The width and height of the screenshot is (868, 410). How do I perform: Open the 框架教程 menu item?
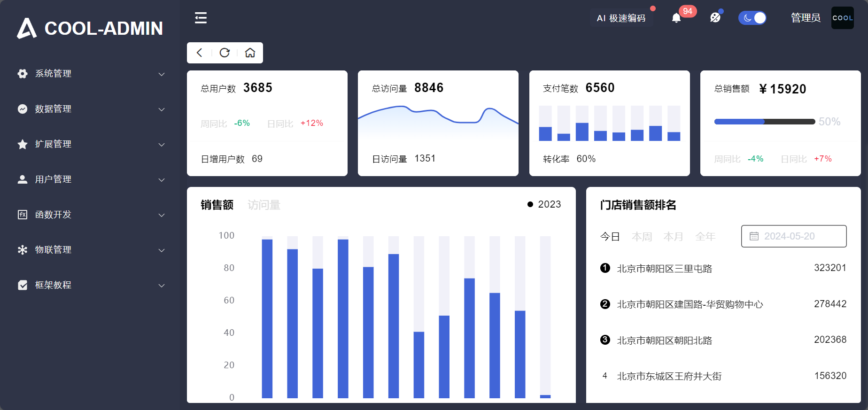(x=90, y=285)
